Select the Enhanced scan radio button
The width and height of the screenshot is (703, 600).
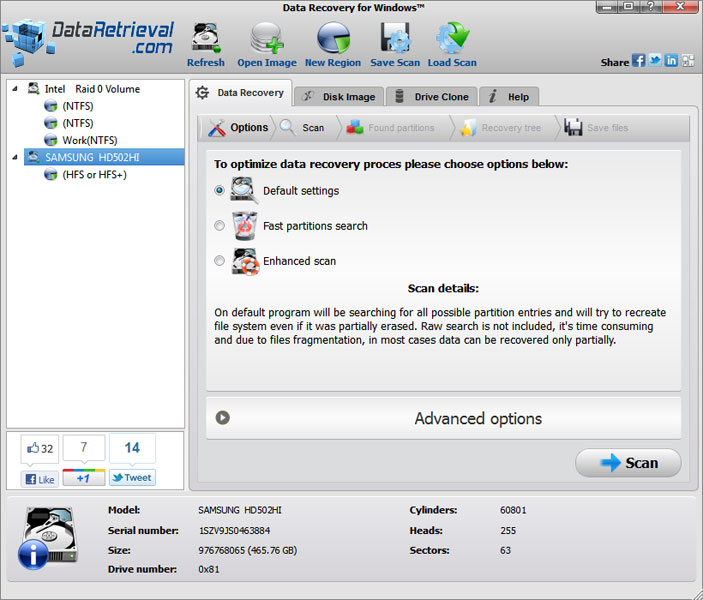coord(219,261)
